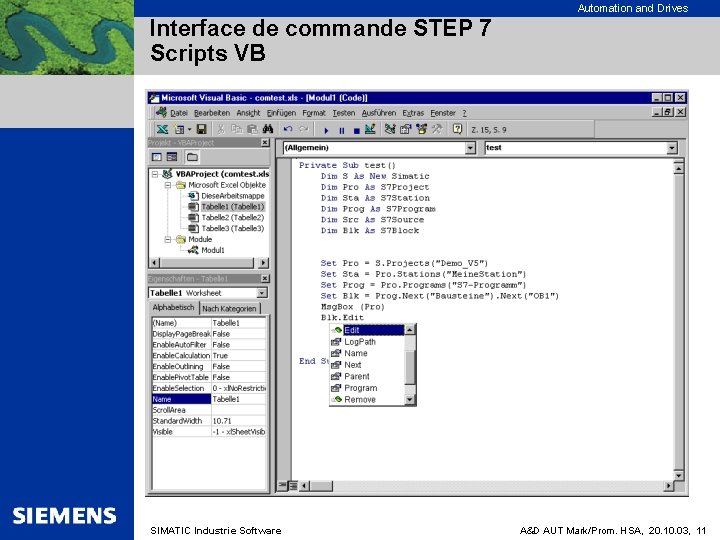The height and width of the screenshot is (540, 720).
Task: Open the Ausführen menu
Action: coord(379,113)
